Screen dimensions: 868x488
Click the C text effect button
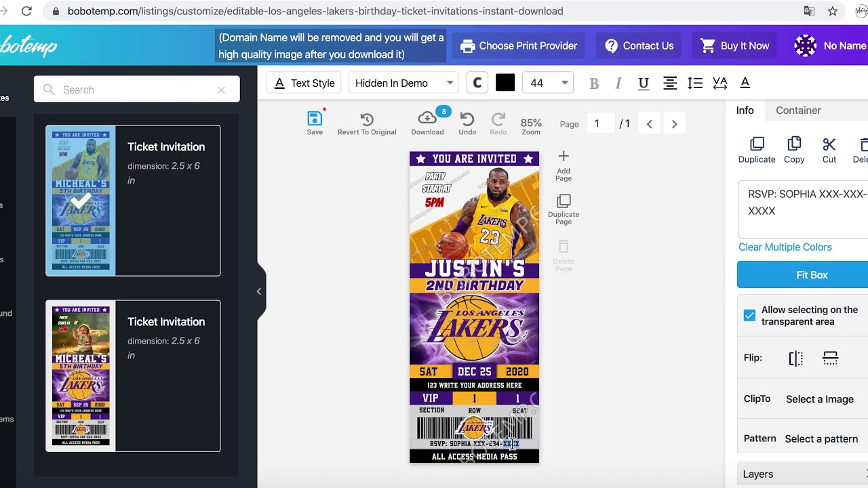point(477,83)
